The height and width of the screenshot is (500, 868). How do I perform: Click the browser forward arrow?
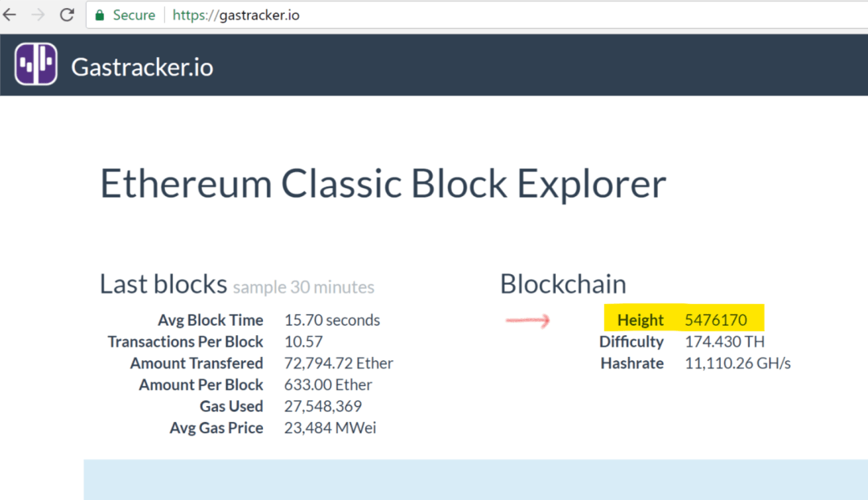pos(38,14)
